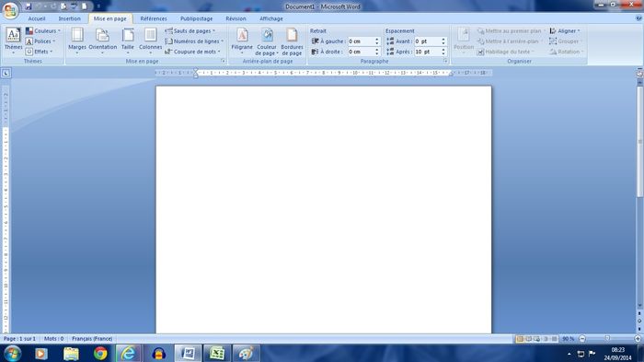Viewport: 644px width, 362px height.
Task: Open Filigrane watermark menu
Action: coord(242,41)
